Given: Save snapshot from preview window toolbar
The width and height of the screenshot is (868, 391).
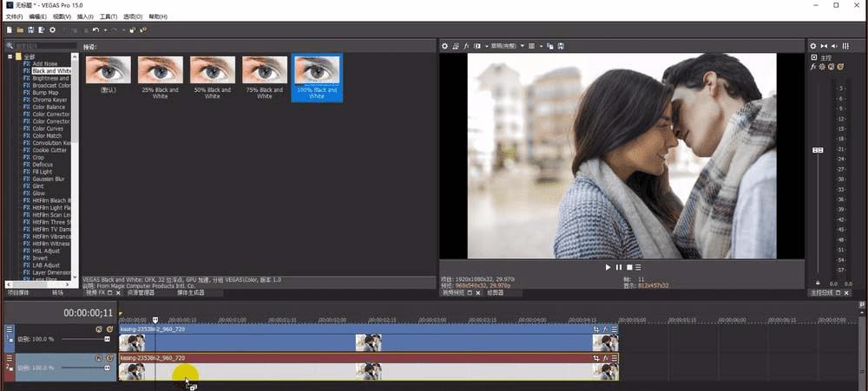Looking at the screenshot, I should click(561, 45).
